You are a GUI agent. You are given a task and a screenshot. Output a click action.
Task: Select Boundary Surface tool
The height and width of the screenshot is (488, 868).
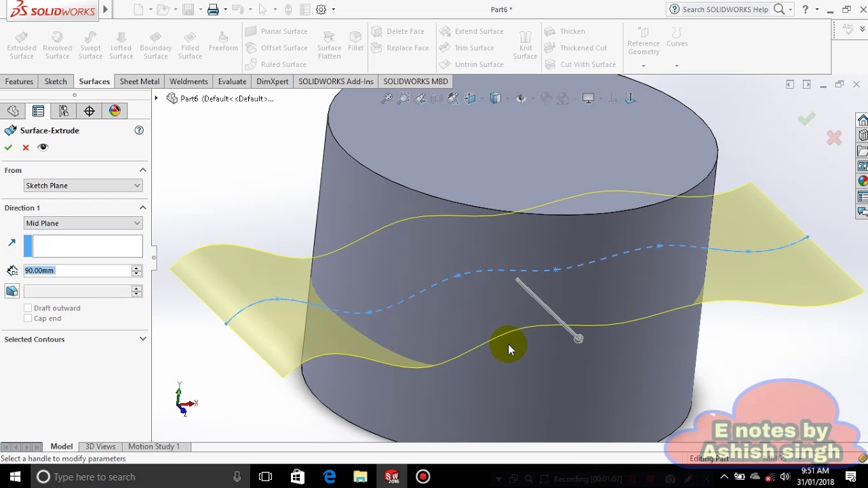click(x=155, y=45)
